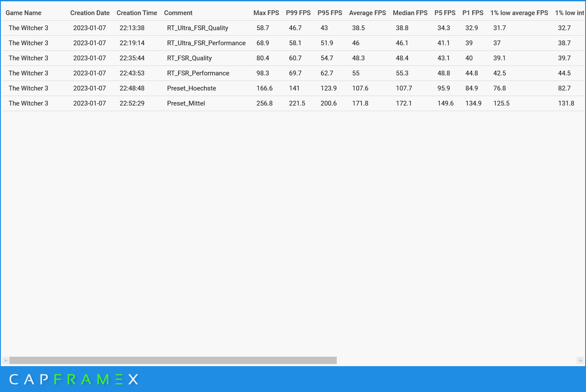Click the Comment column header

(178, 13)
